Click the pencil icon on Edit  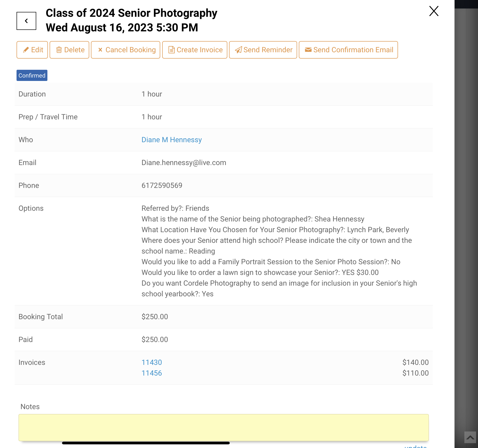(26, 50)
